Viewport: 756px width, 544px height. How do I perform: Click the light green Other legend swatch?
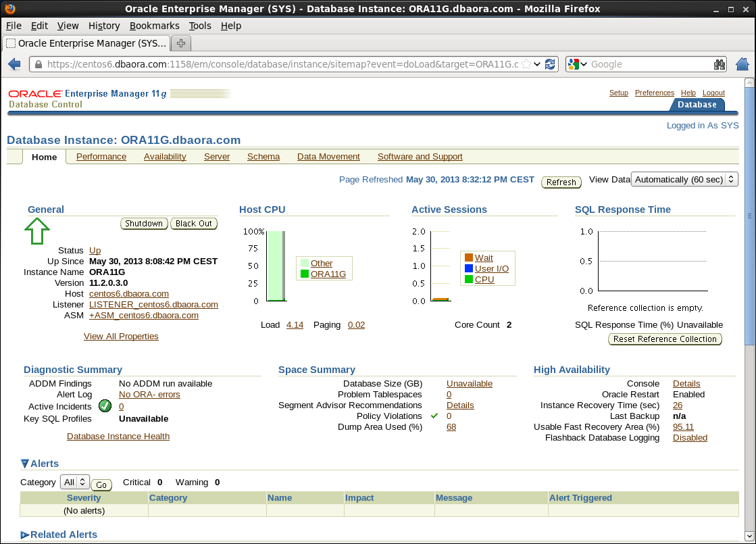[305, 264]
